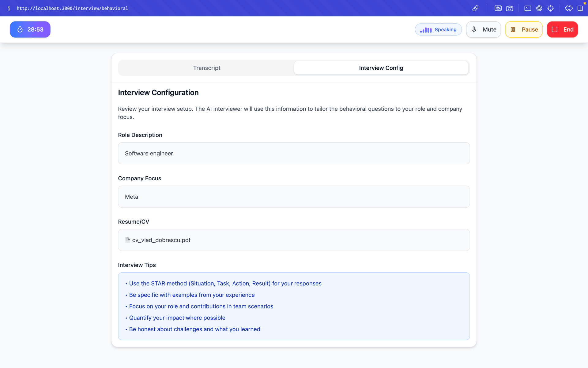Pause the interview session

click(524, 29)
